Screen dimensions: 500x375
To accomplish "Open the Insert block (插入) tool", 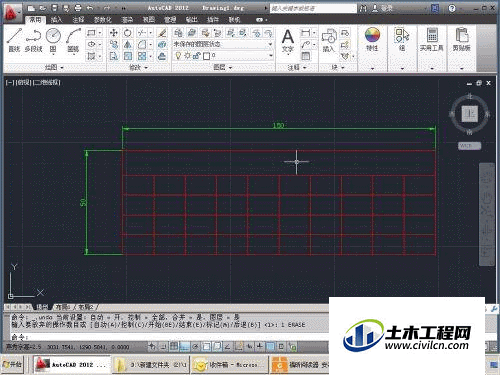I will (x=328, y=41).
